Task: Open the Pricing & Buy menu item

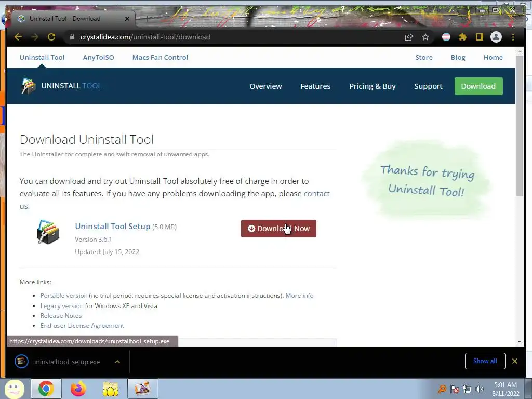Action: (x=373, y=86)
